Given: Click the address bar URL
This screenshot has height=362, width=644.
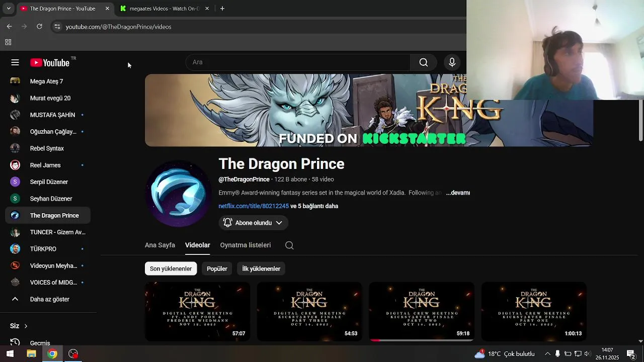Looking at the screenshot, I should pos(118,27).
